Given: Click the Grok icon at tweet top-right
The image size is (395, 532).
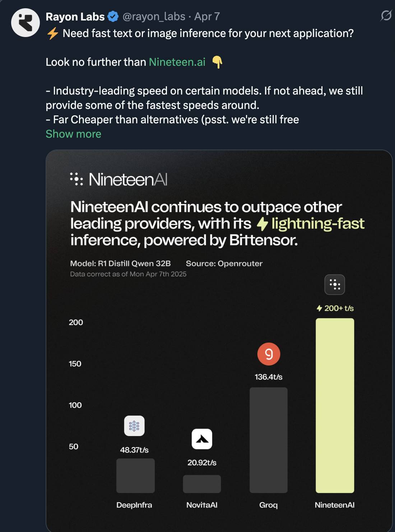Looking at the screenshot, I should [386, 16].
